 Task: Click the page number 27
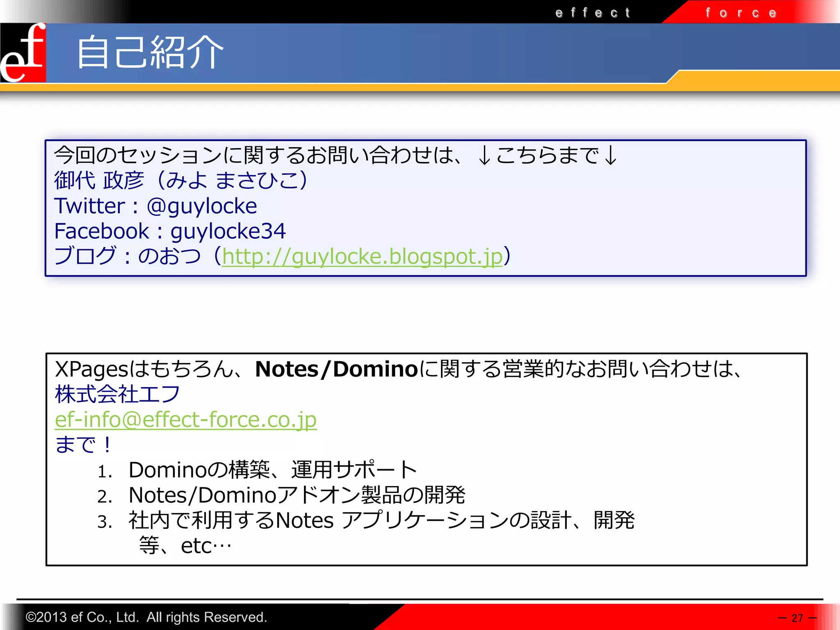point(797,618)
